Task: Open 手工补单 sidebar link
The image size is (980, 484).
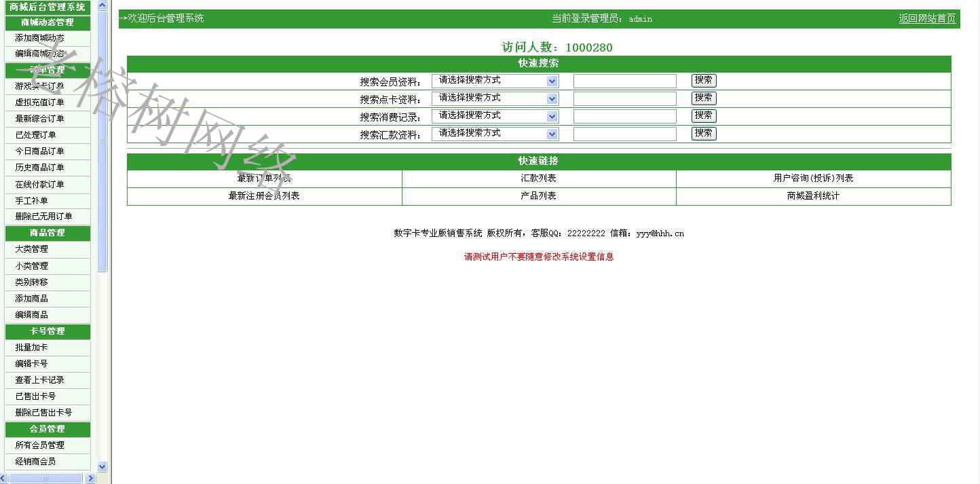Action: (x=32, y=201)
